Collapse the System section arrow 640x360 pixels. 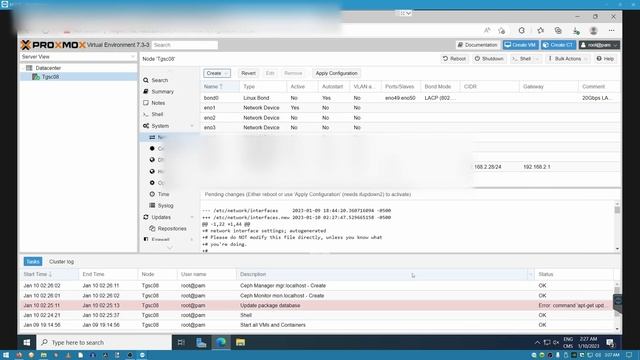point(192,126)
